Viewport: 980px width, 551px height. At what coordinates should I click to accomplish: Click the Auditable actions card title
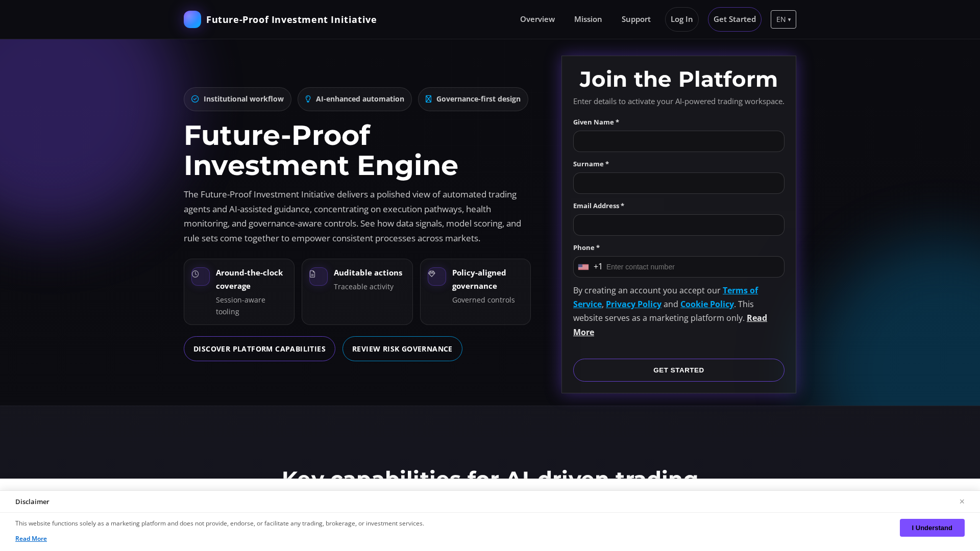tap(368, 273)
